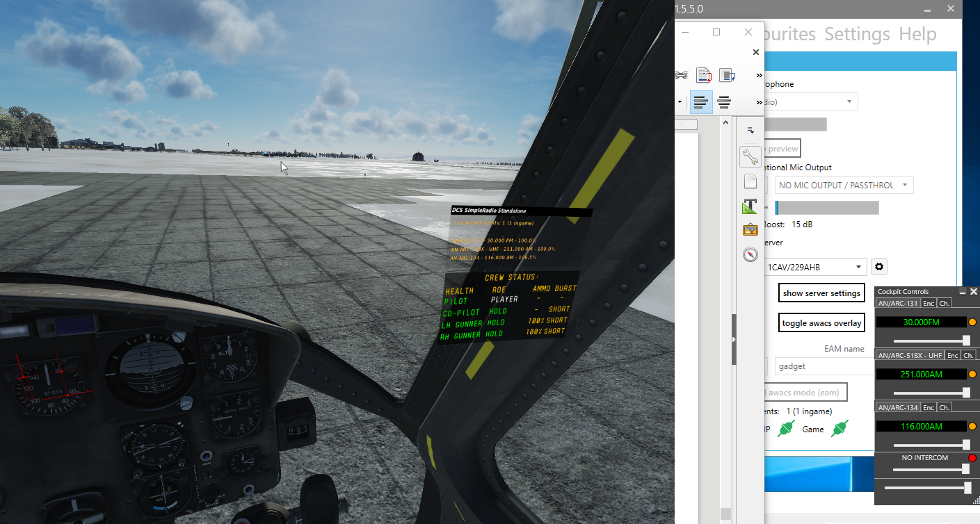Open the 1CAV/229AHB server dropdown

tap(815, 267)
